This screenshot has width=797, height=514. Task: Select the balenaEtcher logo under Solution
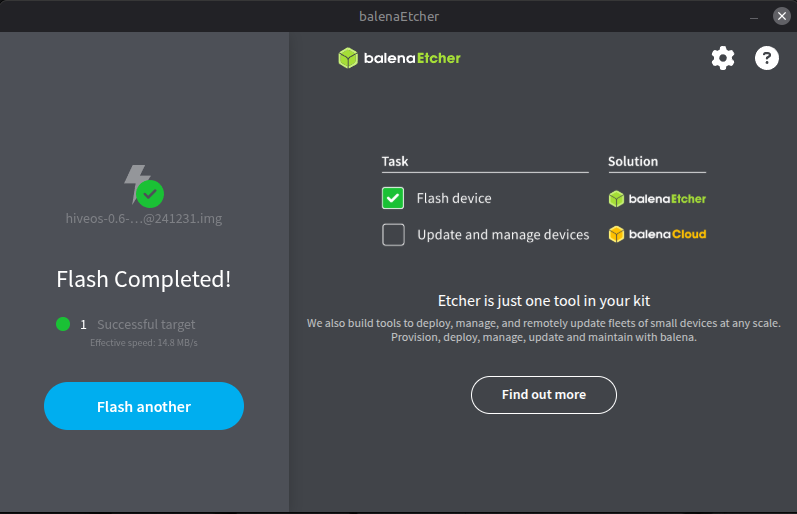click(x=657, y=198)
